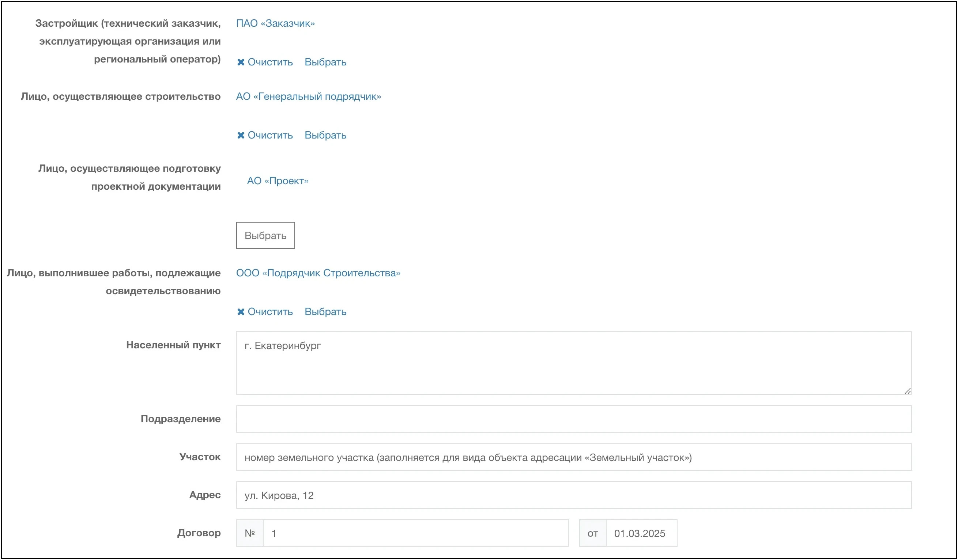Click the 'от' label before contract date
The height and width of the screenshot is (560, 958).
coord(592,533)
